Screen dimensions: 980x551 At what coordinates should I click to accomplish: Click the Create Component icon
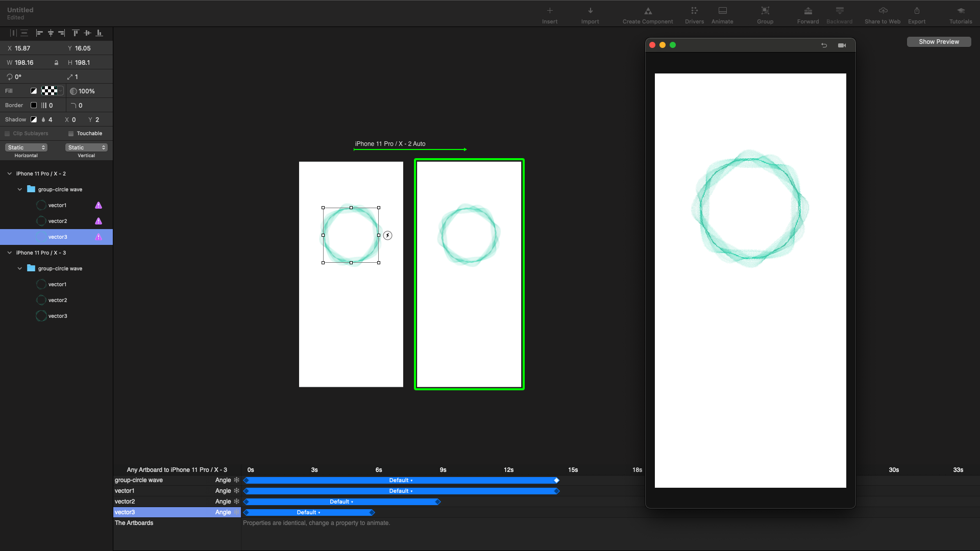pos(648,11)
